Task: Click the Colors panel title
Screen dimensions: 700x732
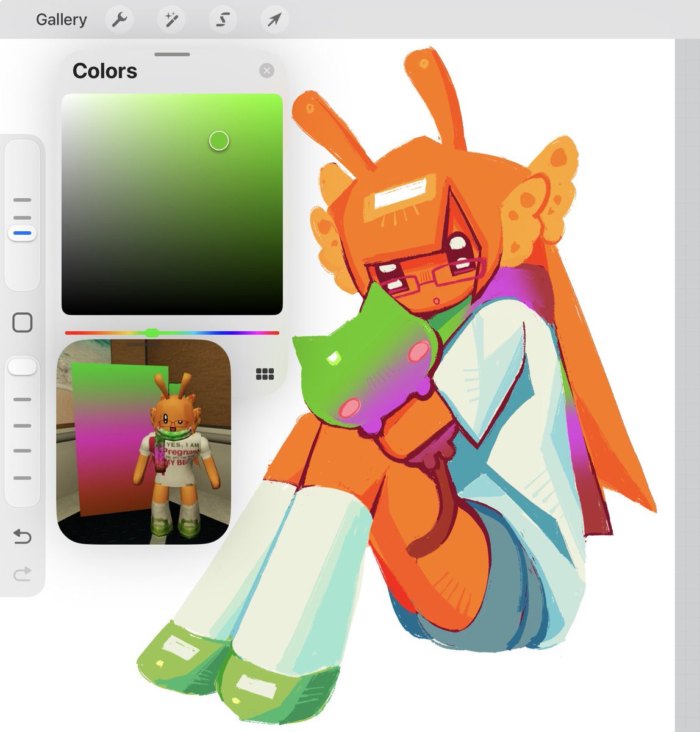Action: (105, 71)
